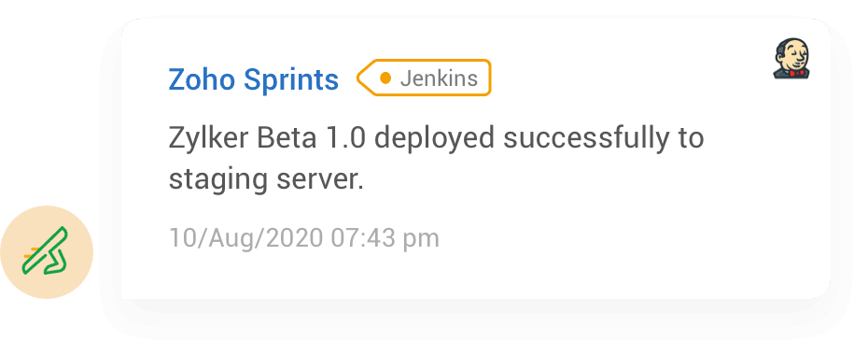
Task: Click the Jenkins butler icon
Action: click(791, 59)
